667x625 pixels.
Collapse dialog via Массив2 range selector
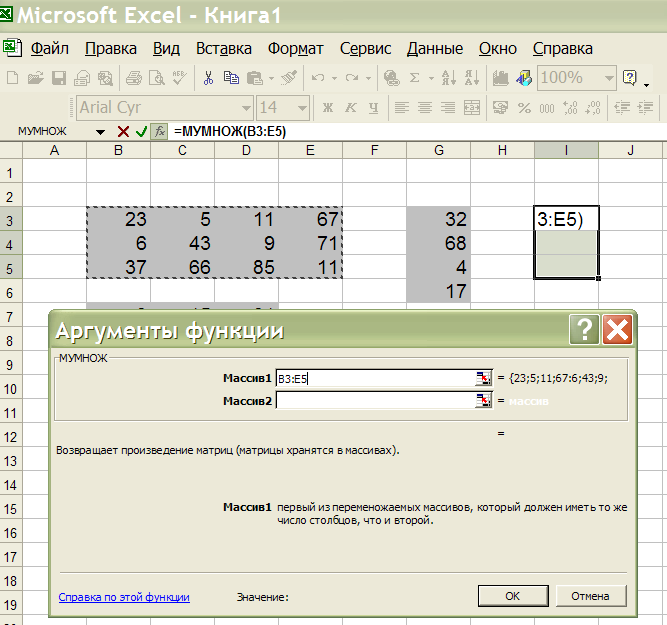pos(483,400)
